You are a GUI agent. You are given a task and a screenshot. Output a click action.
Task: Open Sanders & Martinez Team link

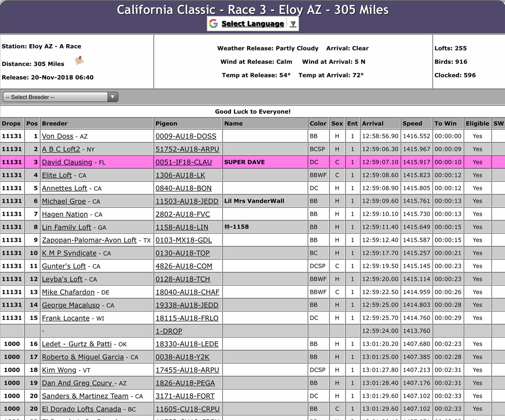[x=85, y=396]
